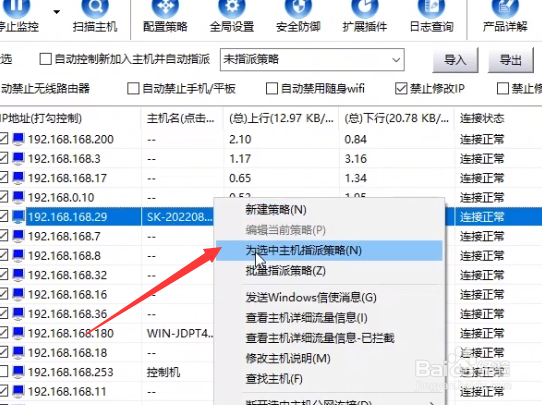The height and width of the screenshot is (405, 542).
Task: Click the computer icon of 192.168.168.253
Action: (18, 372)
